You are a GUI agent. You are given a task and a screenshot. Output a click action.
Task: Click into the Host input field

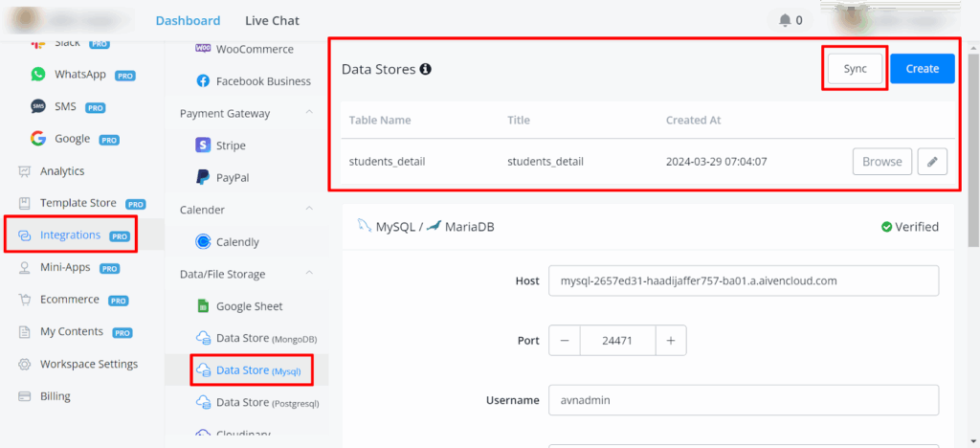[743, 280]
